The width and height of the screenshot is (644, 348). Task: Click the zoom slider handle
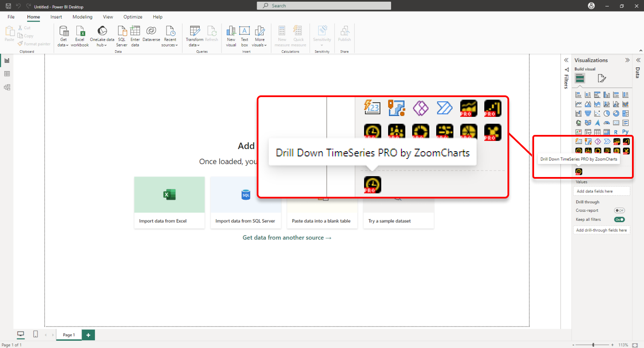tap(593, 345)
